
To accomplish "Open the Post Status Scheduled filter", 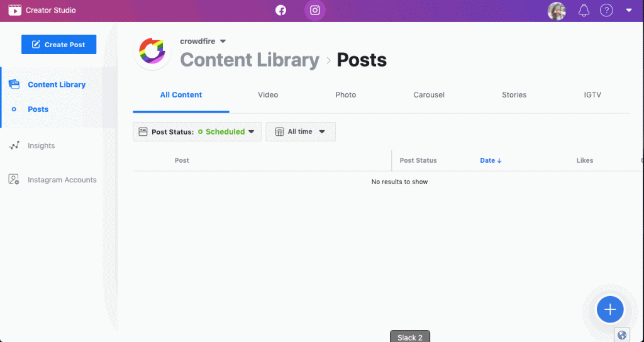I will (x=197, y=132).
